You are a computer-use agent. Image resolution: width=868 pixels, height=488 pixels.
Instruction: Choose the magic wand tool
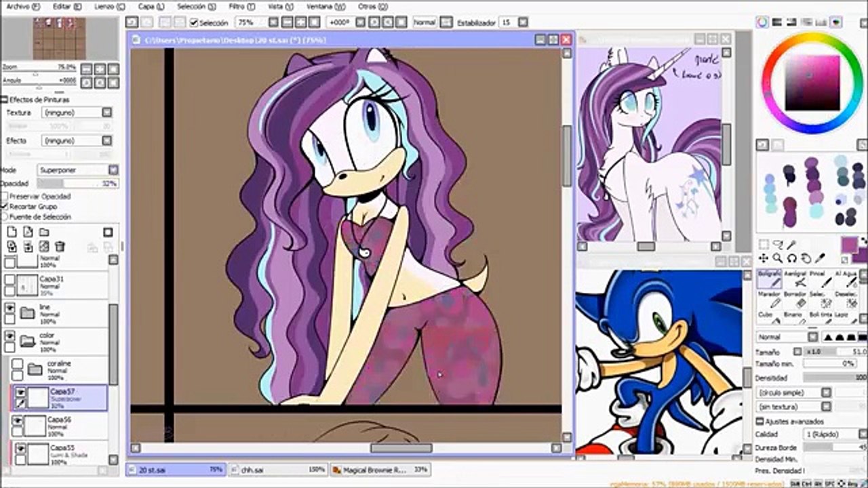[791, 244]
